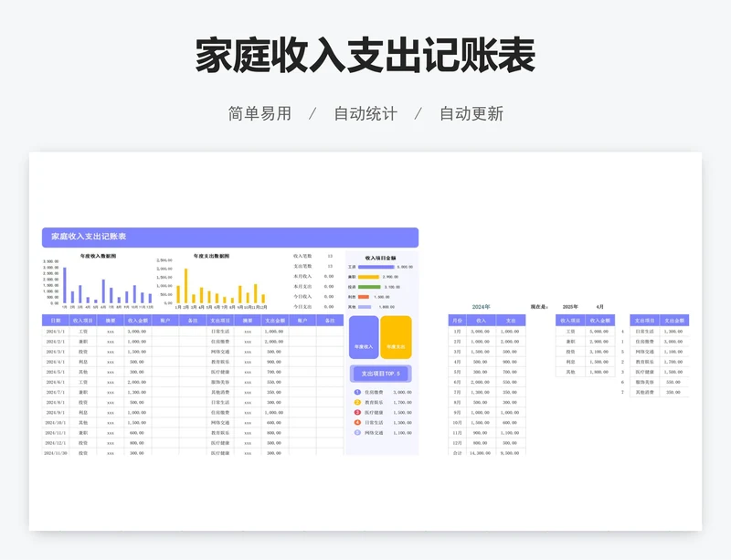Image resolution: width=731 pixels, height=560 pixels.
Task: Select the 3,100.00 投资 amount in income summary table
Action: click(x=599, y=352)
